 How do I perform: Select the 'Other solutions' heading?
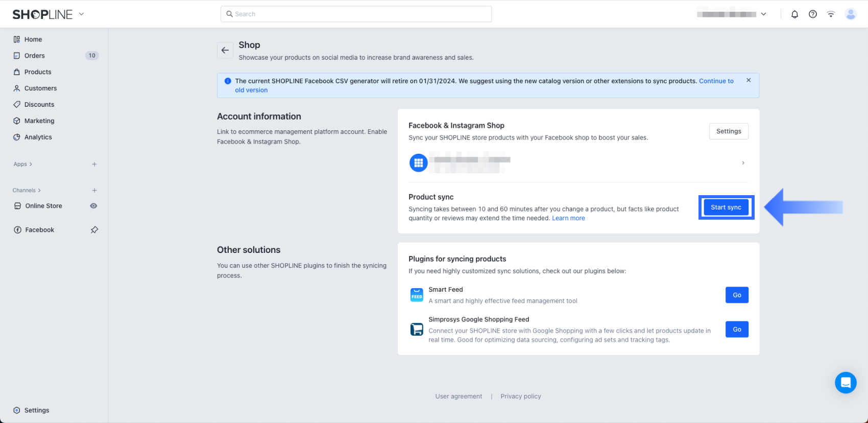point(249,250)
